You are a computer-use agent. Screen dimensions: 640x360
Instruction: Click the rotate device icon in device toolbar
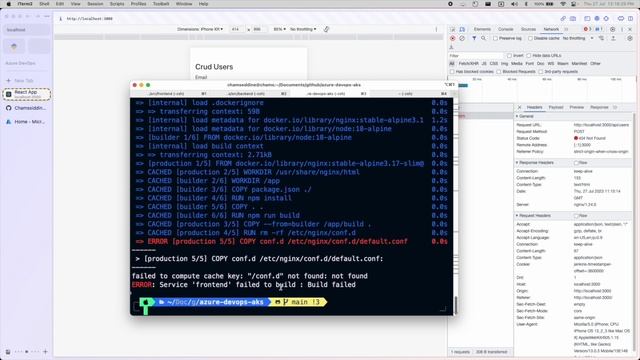(x=326, y=29)
